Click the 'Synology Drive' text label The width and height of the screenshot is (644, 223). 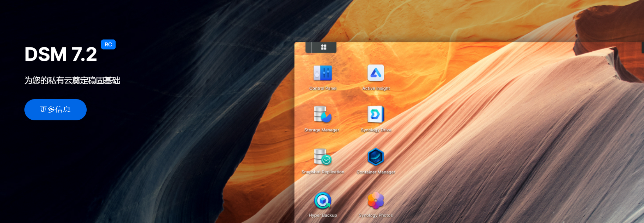(376, 130)
